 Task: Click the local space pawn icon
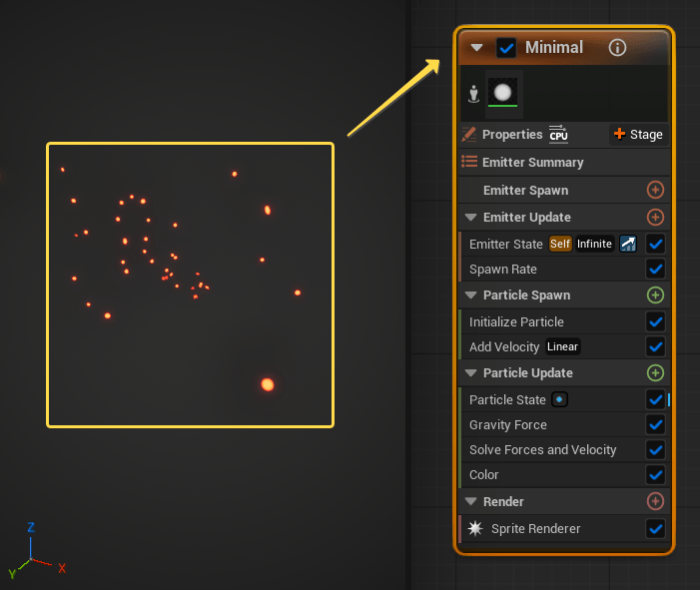pos(473,94)
